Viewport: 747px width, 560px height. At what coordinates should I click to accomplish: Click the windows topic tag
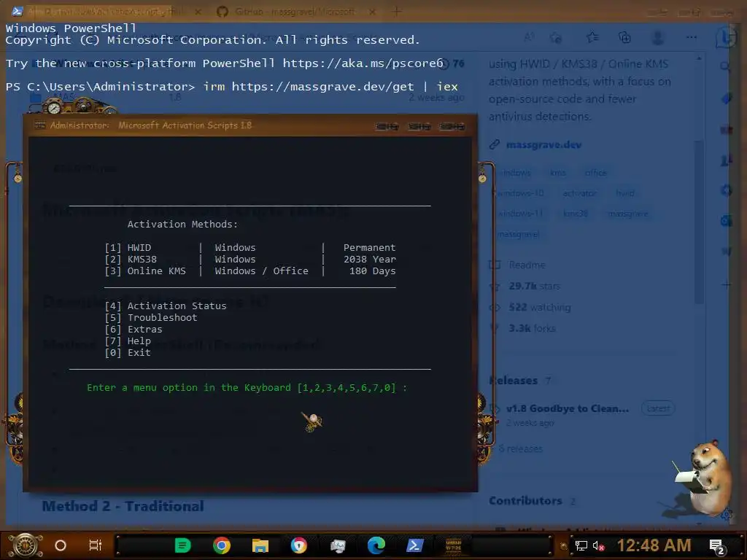(x=516, y=173)
